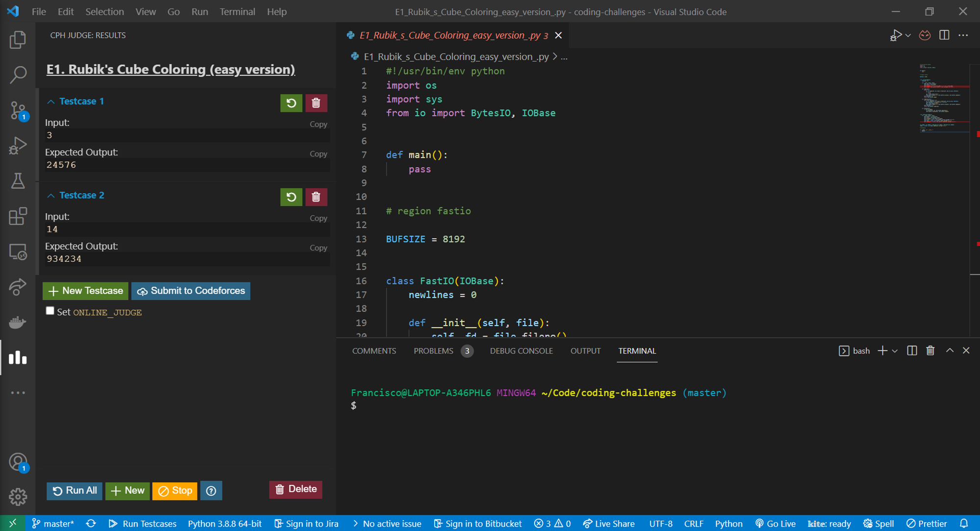The image size is (980, 531).
Task: Enable the Set ONLINE_JUDGE checkbox
Action: pyautogui.click(x=50, y=311)
